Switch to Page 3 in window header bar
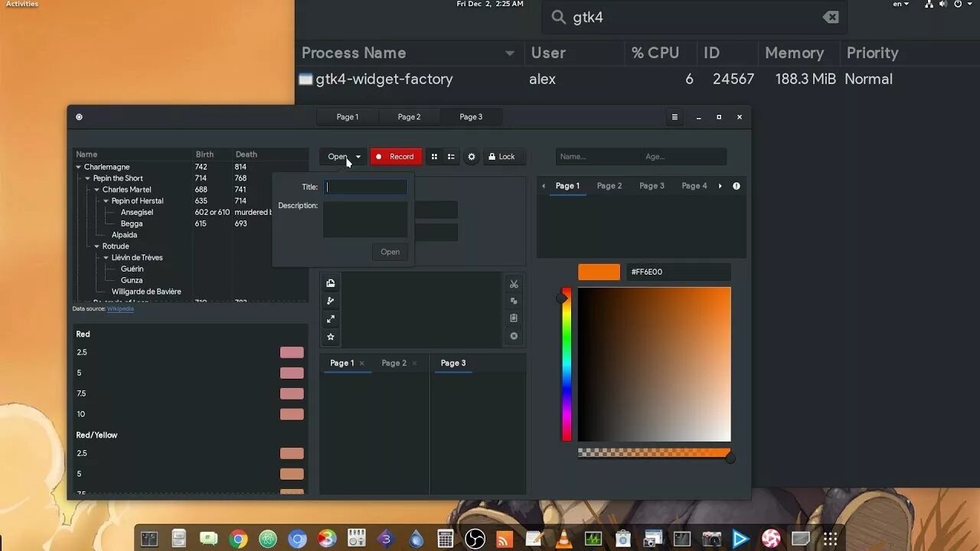Viewport: 980px width, 551px height. tap(471, 117)
